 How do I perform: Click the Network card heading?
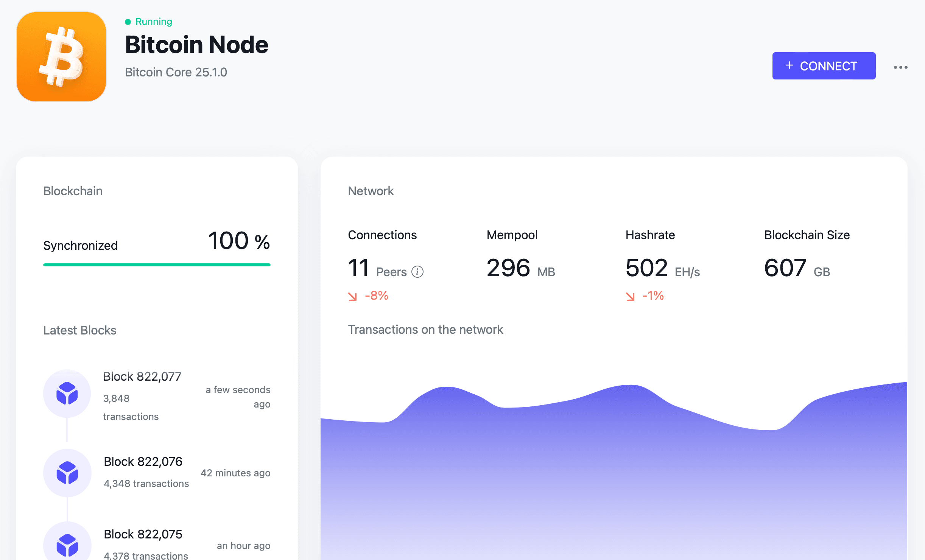[x=371, y=191]
